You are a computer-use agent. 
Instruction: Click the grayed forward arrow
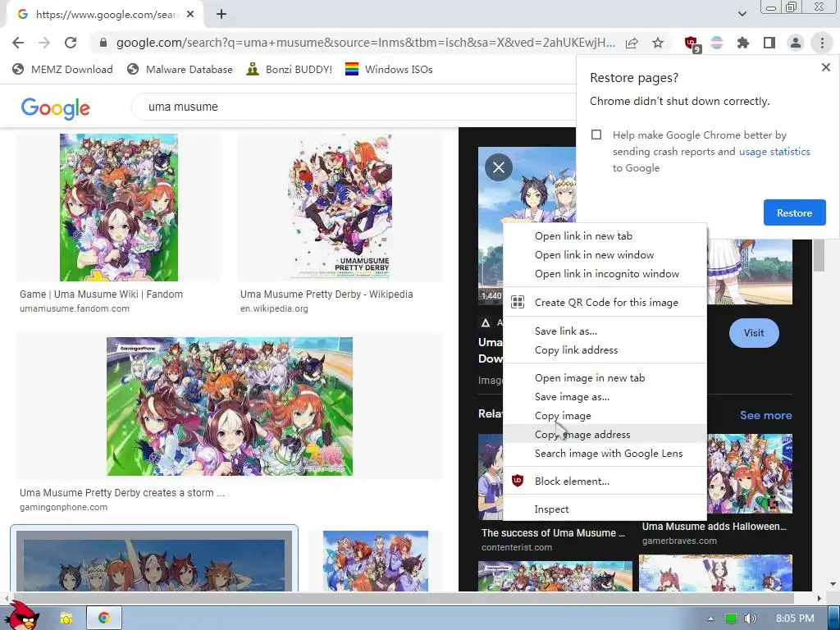click(x=44, y=43)
